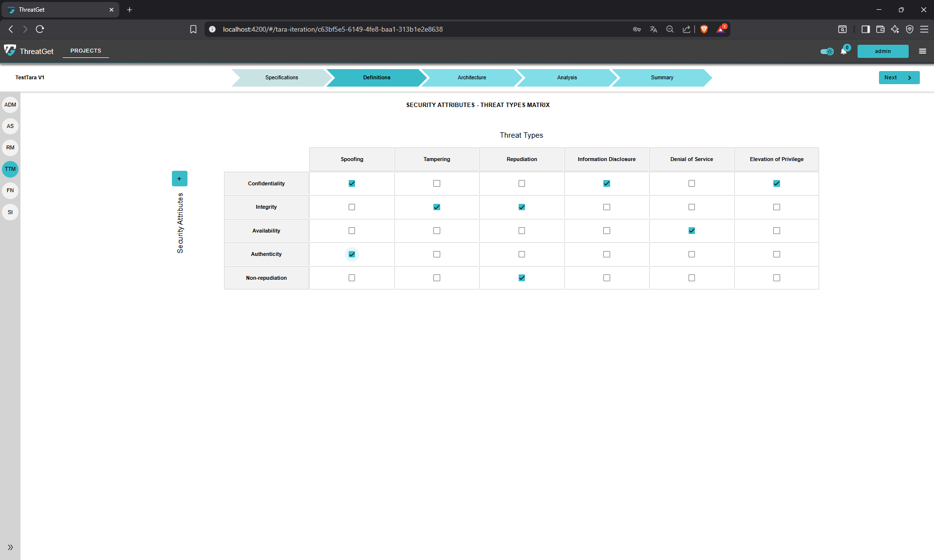The image size is (934, 560).
Task: Disable Spoofing for Authenticity
Action: 352,254
